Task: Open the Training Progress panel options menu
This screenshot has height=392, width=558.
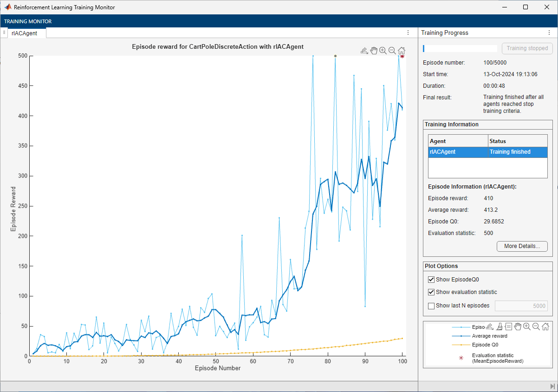Action: (549, 33)
